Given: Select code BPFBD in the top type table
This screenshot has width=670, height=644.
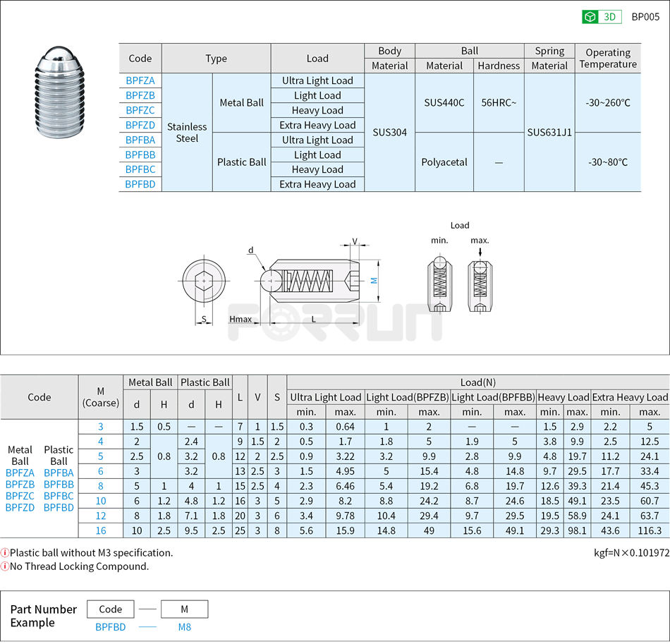Looking at the screenshot, I should [140, 184].
